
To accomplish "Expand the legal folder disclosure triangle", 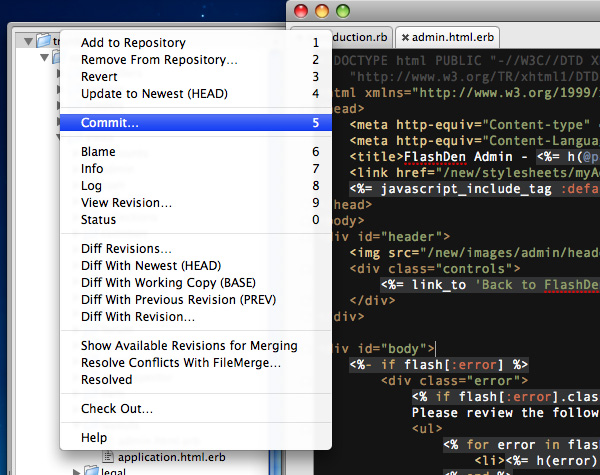I will (77, 469).
